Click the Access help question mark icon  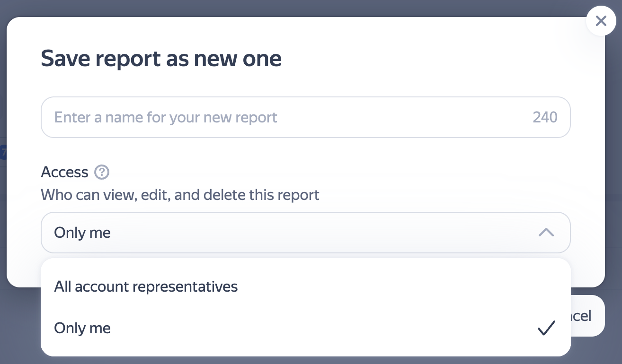[x=102, y=172]
